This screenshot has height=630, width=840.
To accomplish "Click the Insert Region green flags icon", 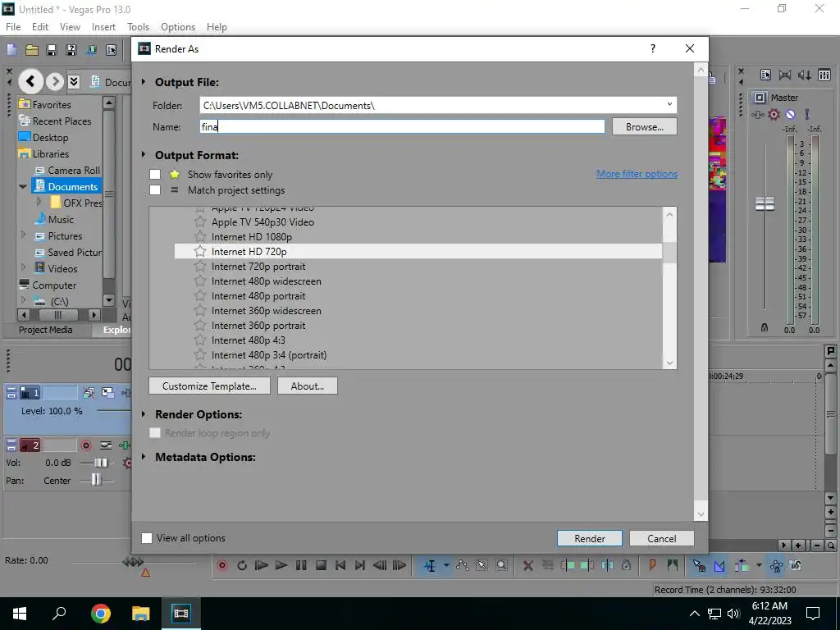I will (673, 565).
